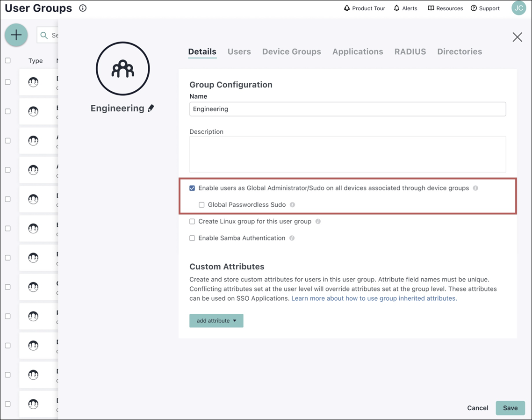Edit the Engineering group name via pencil icon
Viewport: 532px width, 420px height.
pyautogui.click(x=151, y=108)
